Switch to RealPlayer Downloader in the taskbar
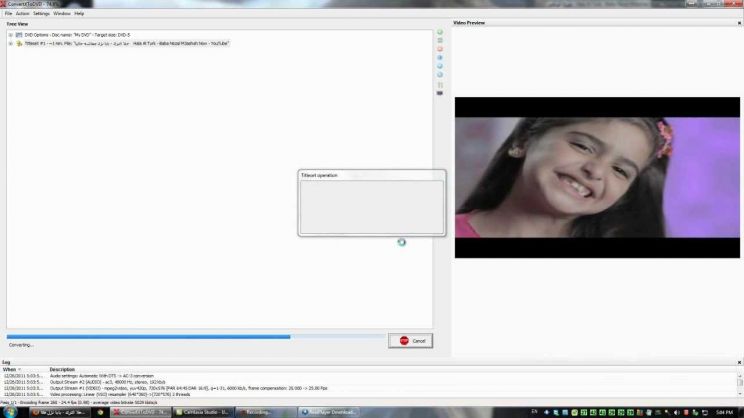This screenshot has width=744, height=418. pos(329,412)
